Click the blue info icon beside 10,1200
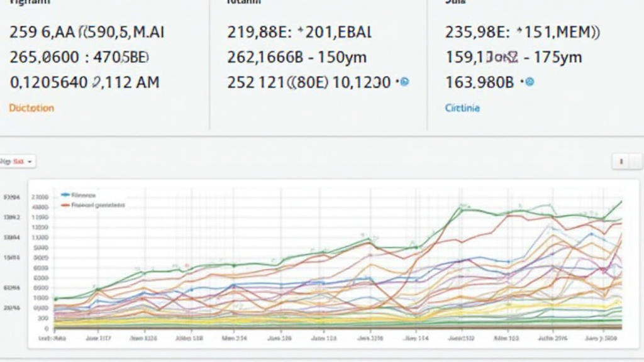Image resolution: width=644 pixels, height=362 pixels. pyautogui.click(x=404, y=82)
